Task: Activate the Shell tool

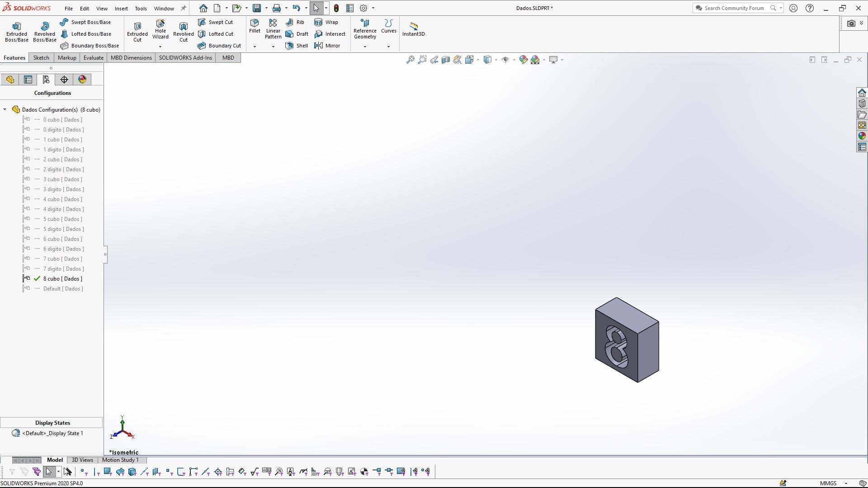Action: pyautogui.click(x=297, y=46)
